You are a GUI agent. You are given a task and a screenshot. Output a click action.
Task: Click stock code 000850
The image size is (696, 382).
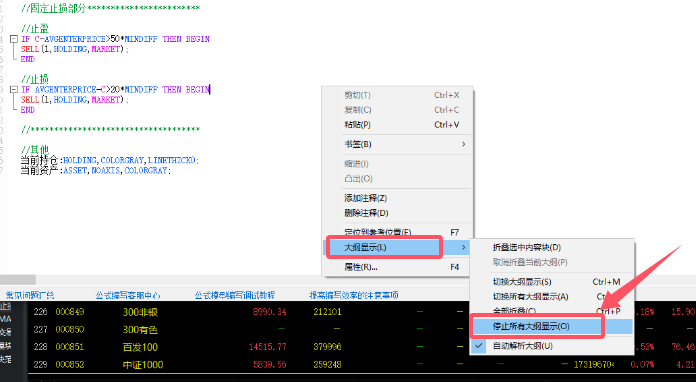pos(70,330)
